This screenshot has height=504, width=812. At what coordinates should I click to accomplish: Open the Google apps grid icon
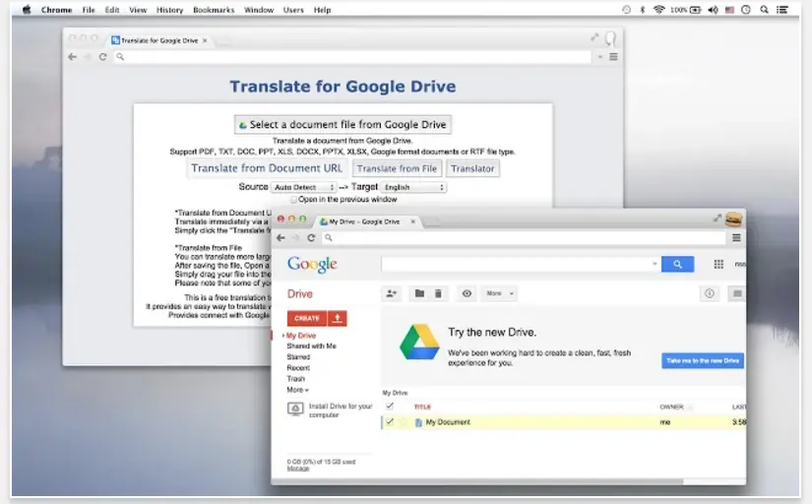(718, 264)
